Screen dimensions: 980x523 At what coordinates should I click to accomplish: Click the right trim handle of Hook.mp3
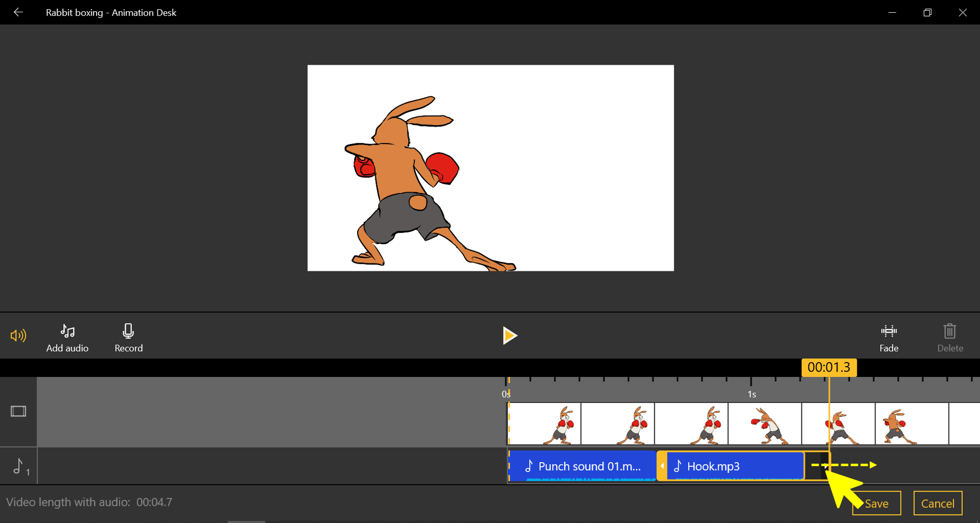[825, 466]
